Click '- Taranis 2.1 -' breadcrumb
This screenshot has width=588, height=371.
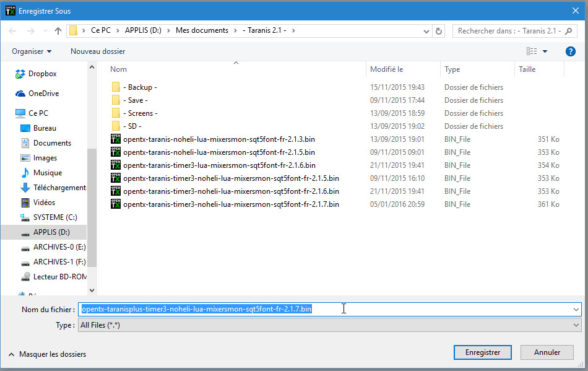[x=264, y=30]
